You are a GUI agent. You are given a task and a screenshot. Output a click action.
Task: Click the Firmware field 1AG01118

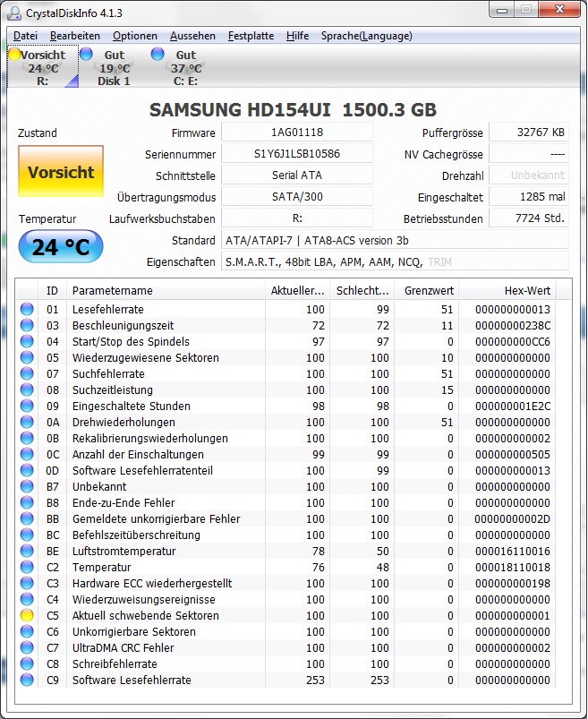pyautogui.click(x=297, y=132)
